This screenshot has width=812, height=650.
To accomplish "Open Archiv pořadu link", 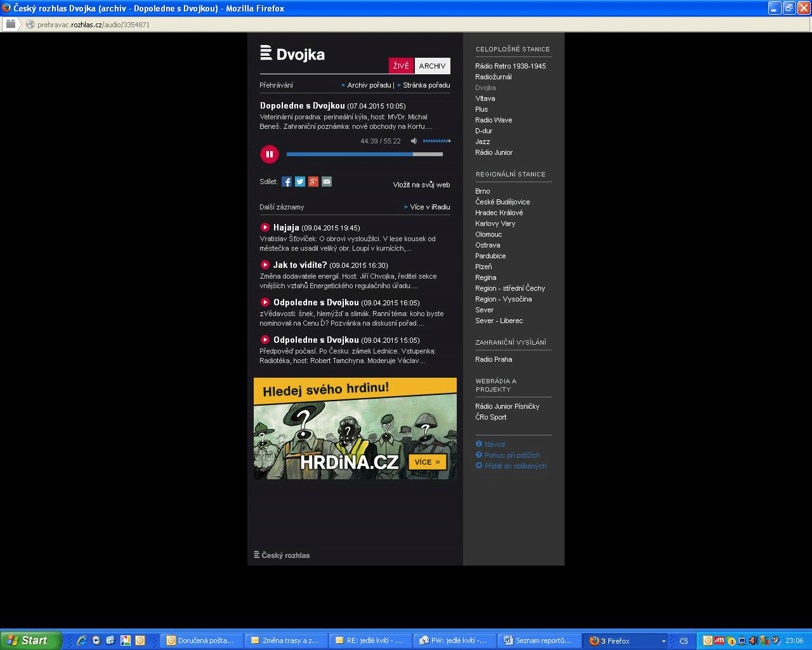I will pyautogui.click(x=369, y=85).
